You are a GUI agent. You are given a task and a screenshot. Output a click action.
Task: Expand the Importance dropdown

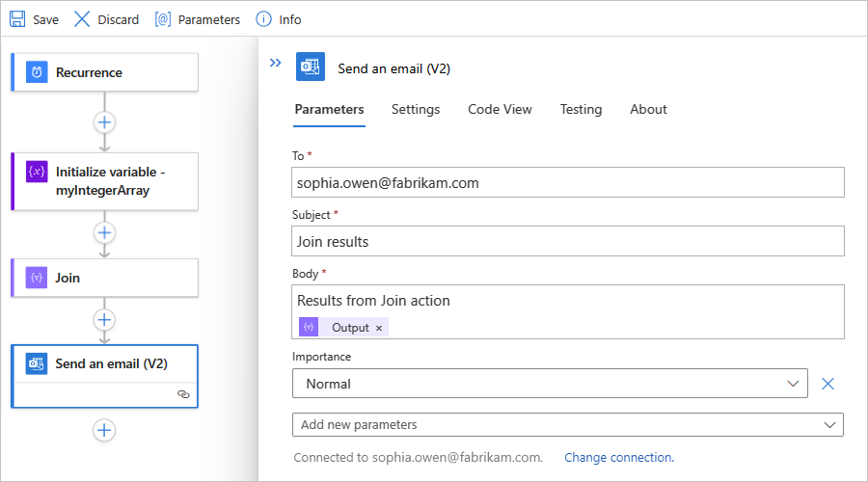(793, 384)
